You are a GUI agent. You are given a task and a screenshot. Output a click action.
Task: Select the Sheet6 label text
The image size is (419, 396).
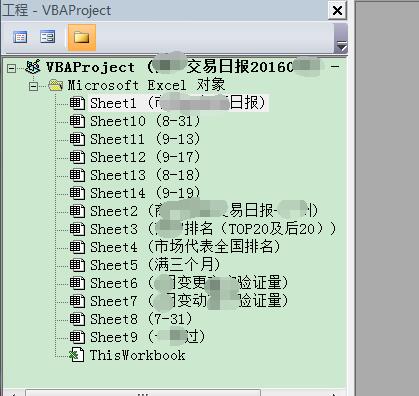click(189, 283)
